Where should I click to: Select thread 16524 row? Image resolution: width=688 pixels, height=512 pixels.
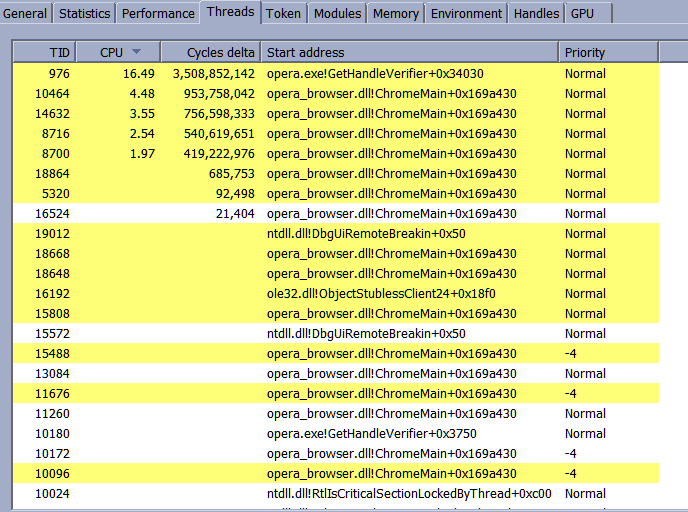pyautogui.click(x=336, y=214)
